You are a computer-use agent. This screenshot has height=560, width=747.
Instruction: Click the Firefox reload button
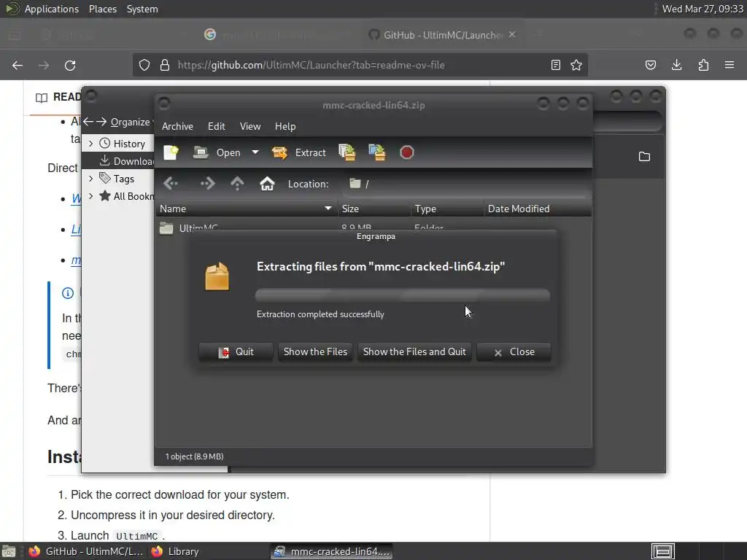[70, 65]
